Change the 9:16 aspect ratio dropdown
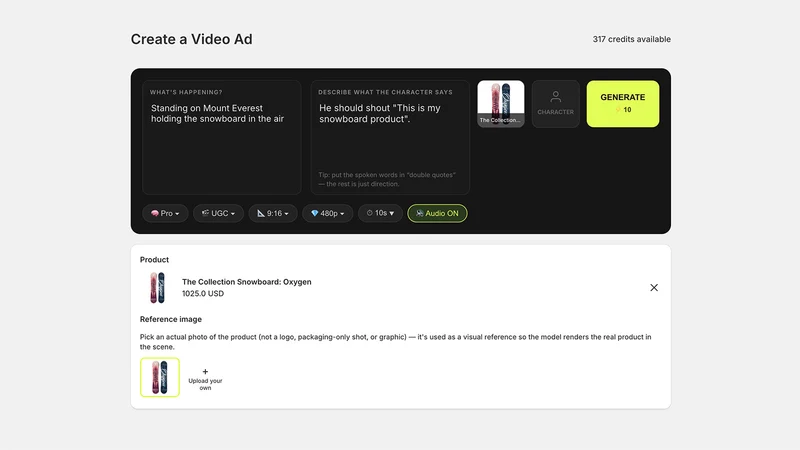Viewport: 800px width, 450px height. click(273, 213)
